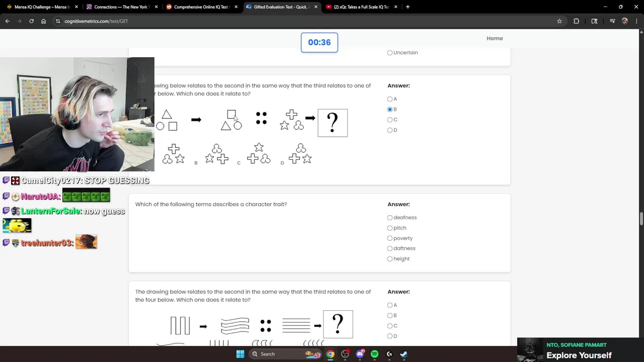This screenshot has height=362, width=644.
Task: Close the Gifted Evaluation Test tab
Action: click(x=316, y=7)
